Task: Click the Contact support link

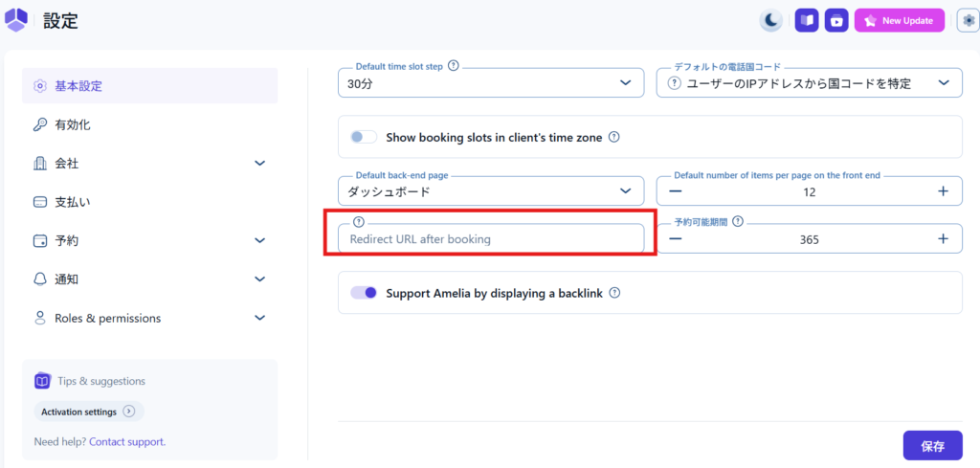Action: (127, 442)
